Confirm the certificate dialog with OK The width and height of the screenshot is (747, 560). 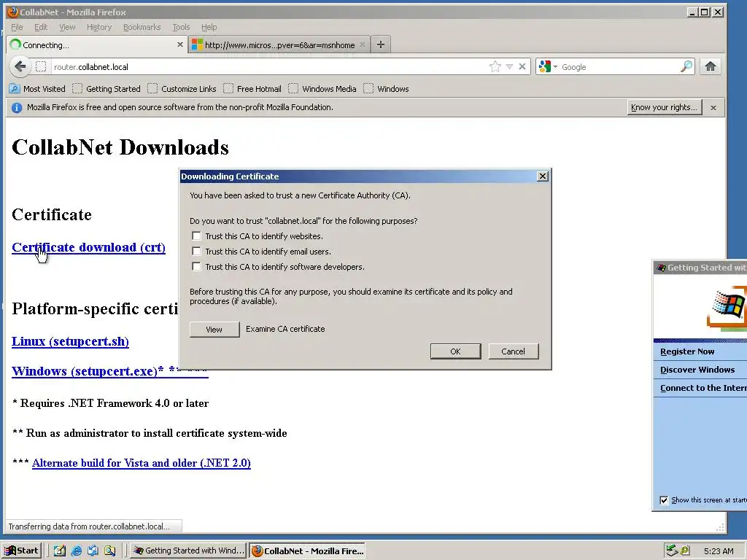point(455,351)
